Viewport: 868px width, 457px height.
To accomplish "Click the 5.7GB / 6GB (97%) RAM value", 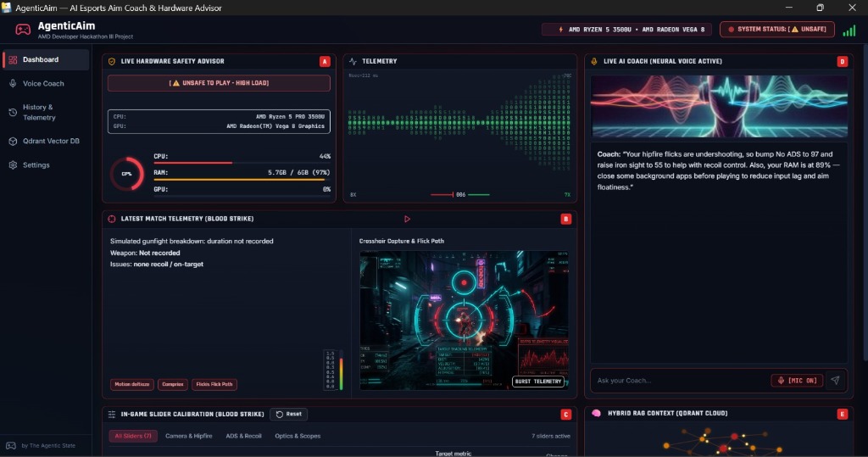I will pos(299,173).
